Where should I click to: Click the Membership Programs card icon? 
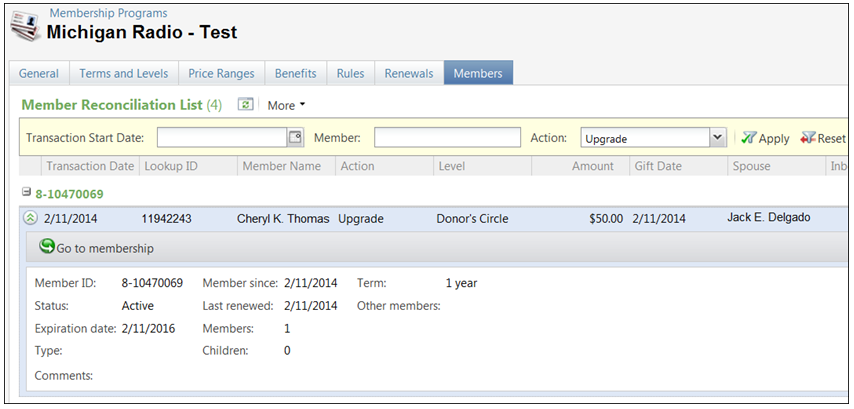(25, 26)
